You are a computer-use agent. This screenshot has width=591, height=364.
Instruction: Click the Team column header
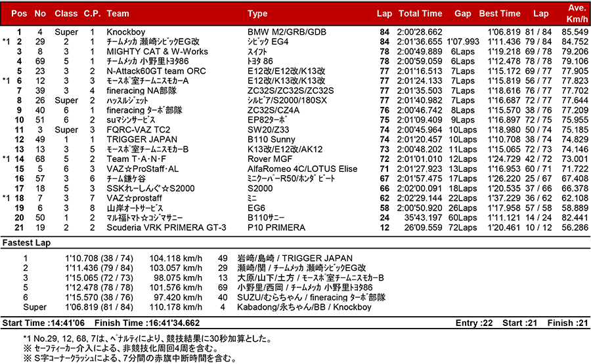point(118,14)
